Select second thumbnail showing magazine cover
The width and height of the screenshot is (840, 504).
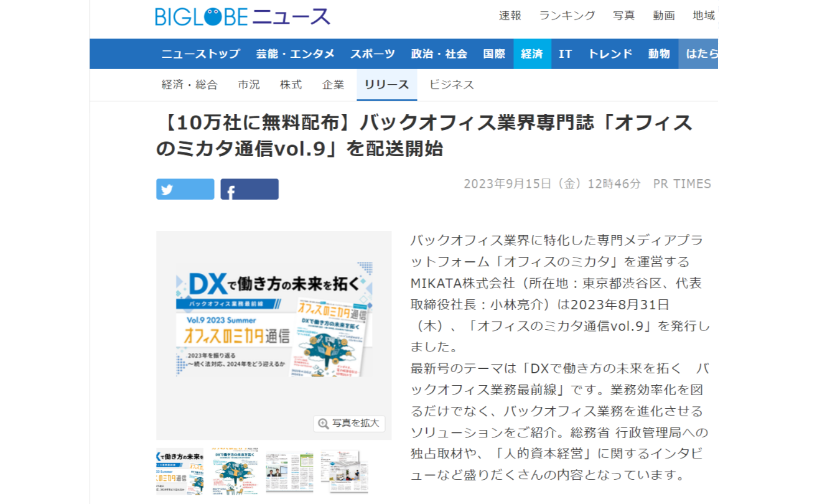[x=235, y=472]
